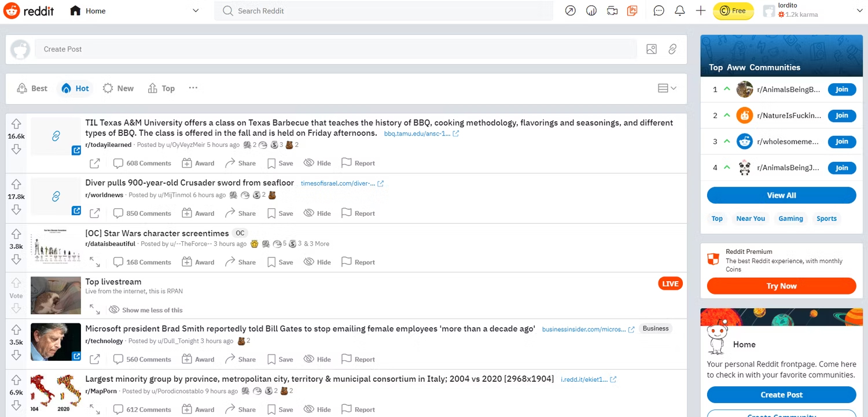This screenshot has width=868, height=417.
Task: Click View All under Top Aww Communities
Action: 781,195
